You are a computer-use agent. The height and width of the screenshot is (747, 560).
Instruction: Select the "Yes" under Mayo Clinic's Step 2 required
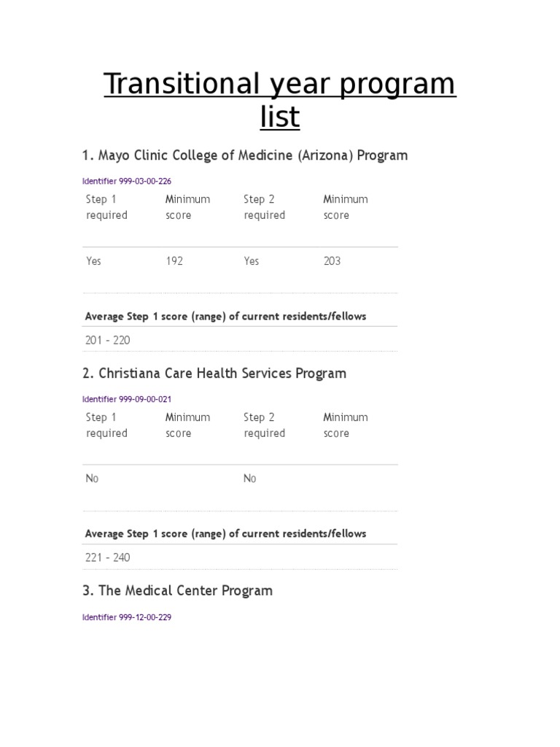click(x=252, y=261)
